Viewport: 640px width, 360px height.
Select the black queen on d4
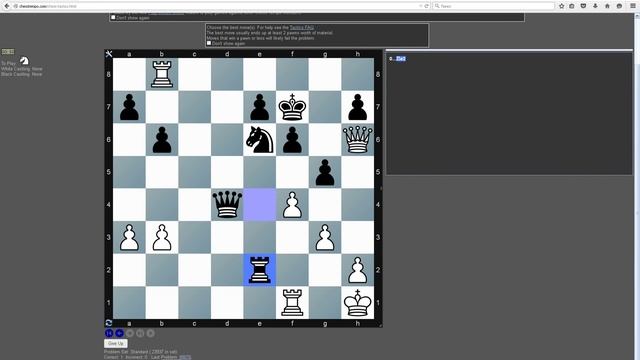click(227, 205)
